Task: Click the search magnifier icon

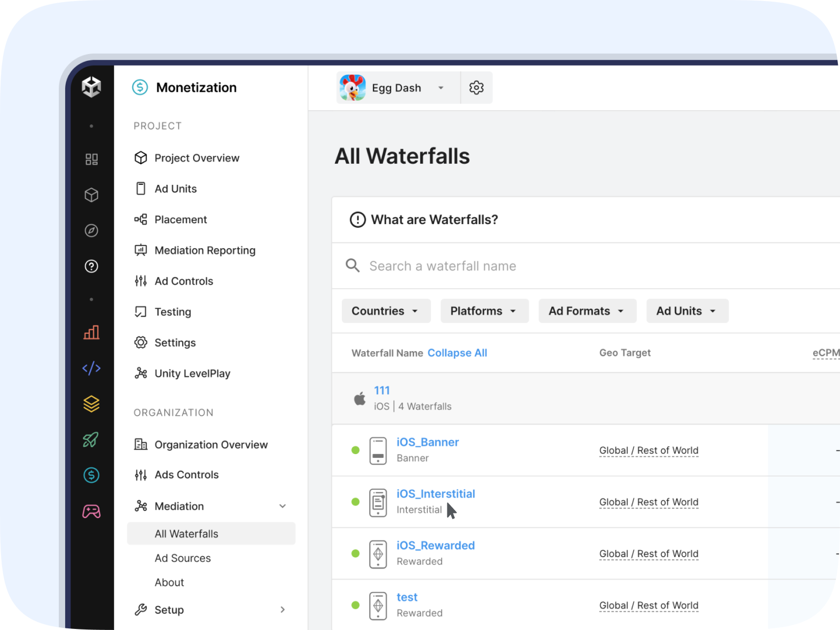Action: (x=352, y=266)
